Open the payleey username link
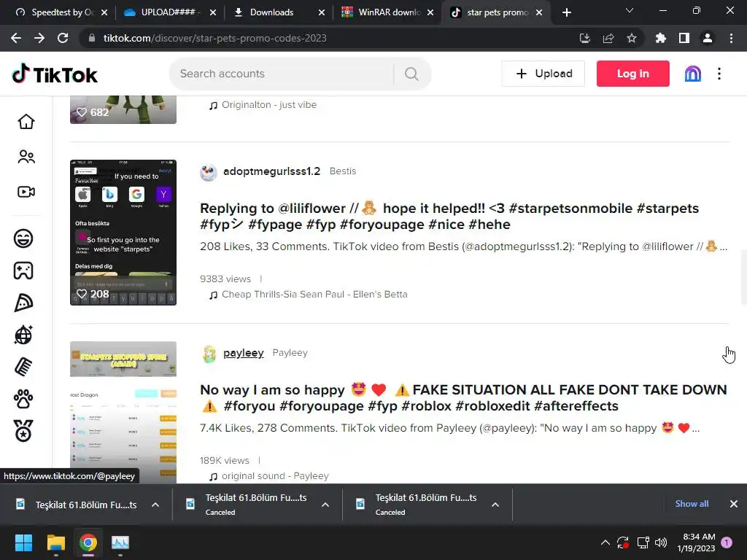This screenshot has height=560, width=747. 244,353
